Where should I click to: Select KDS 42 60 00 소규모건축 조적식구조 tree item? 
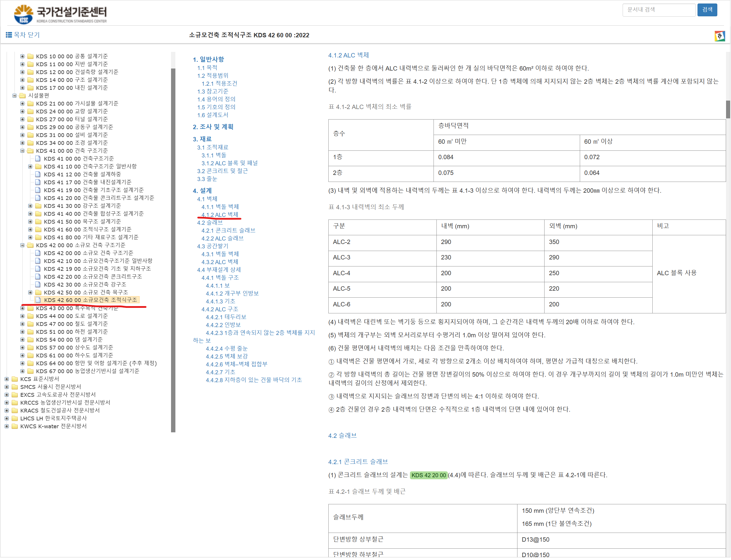(90, 300)
